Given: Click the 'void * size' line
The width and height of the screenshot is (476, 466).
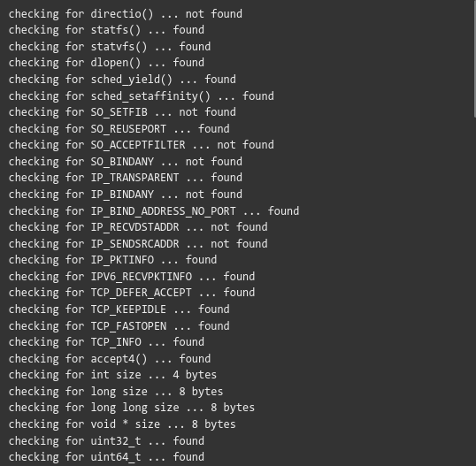Looking at the screenshot, I should coord(122,424).
